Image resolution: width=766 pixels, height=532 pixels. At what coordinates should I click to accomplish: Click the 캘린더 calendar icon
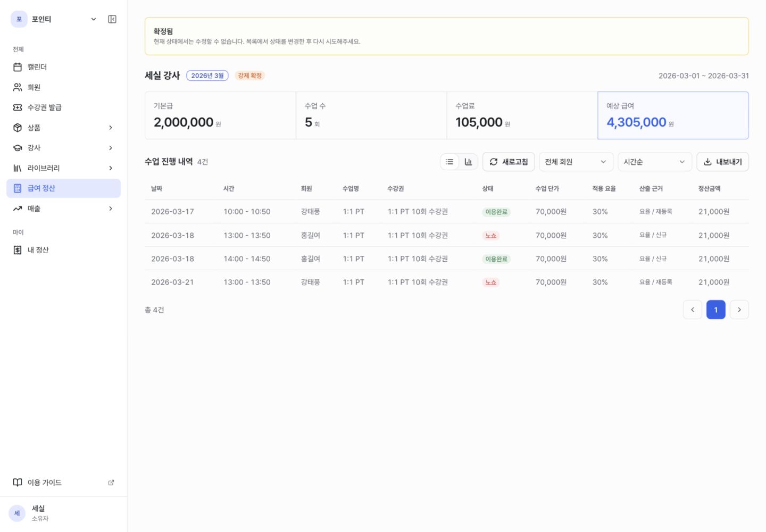(18, 67)
